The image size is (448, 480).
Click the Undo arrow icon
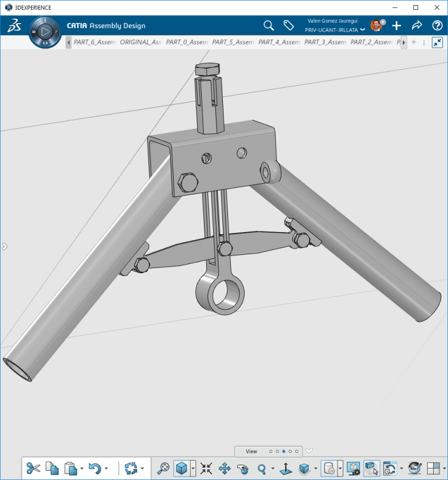(x=95, y=469)
